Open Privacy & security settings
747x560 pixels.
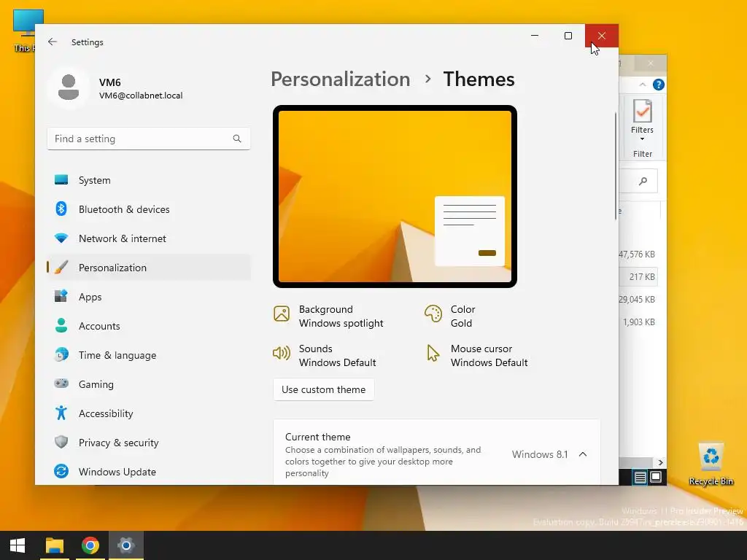tap(149, 443)
